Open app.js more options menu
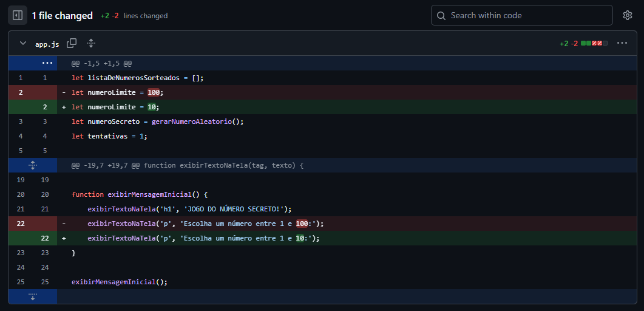The width and height of the screenshot is (644, 311). [622, 43]
